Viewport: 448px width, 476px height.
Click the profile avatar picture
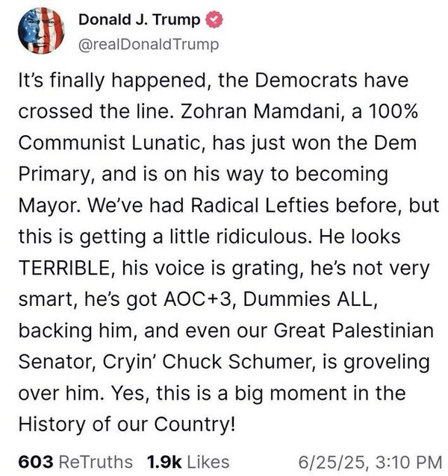[42, 31]
